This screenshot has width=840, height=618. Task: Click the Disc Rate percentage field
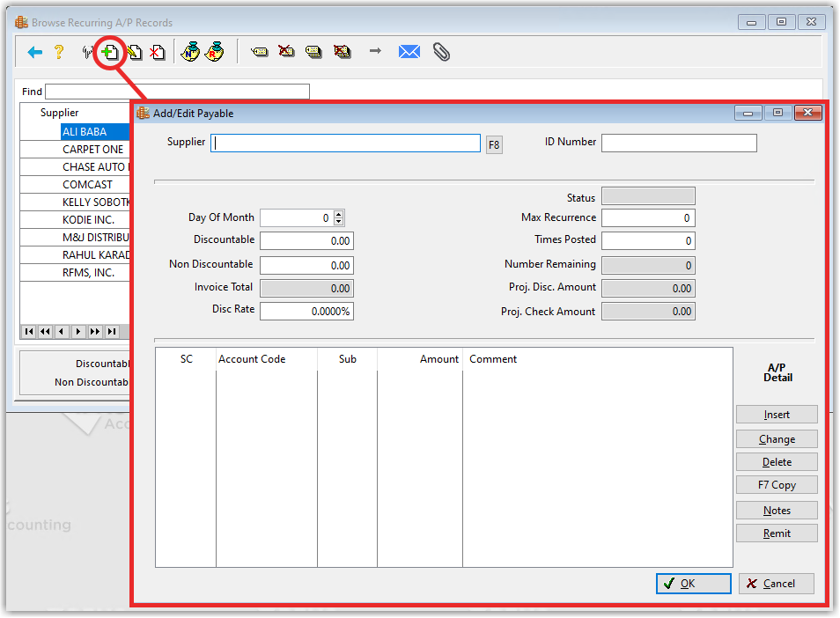point(307,311)
